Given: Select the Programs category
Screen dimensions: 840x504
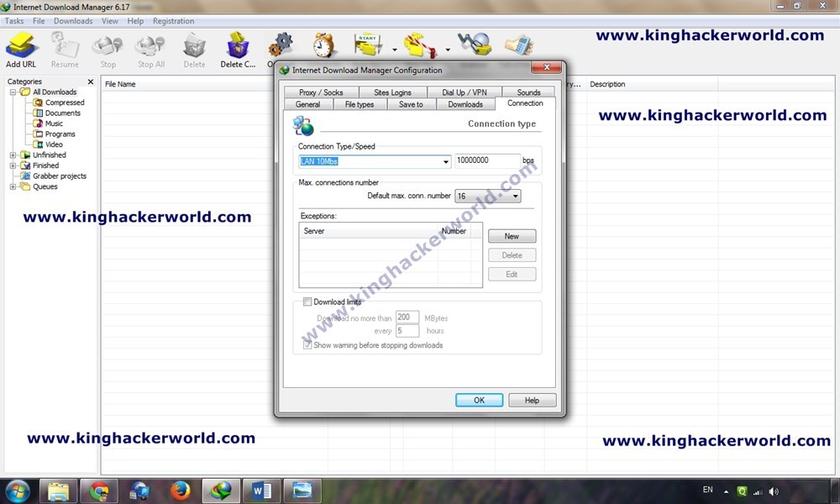Looking at the screenshot, I should 60,134.
